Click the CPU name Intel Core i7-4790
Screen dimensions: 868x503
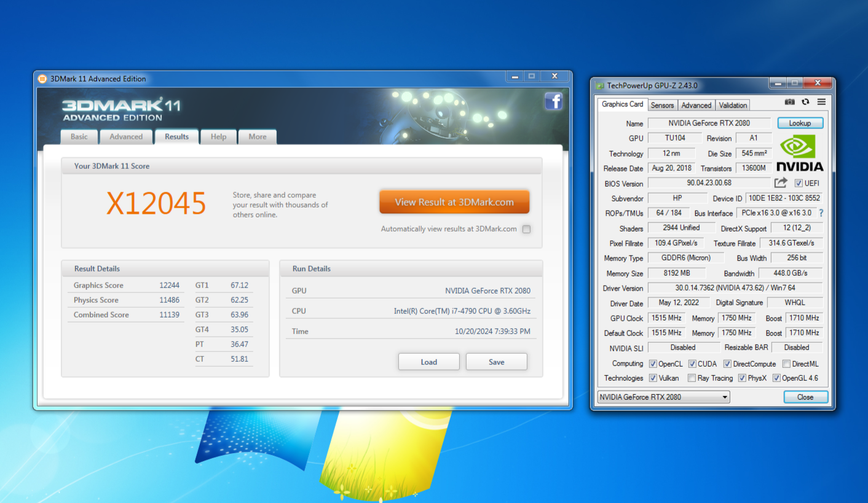[x=462, y=311]
